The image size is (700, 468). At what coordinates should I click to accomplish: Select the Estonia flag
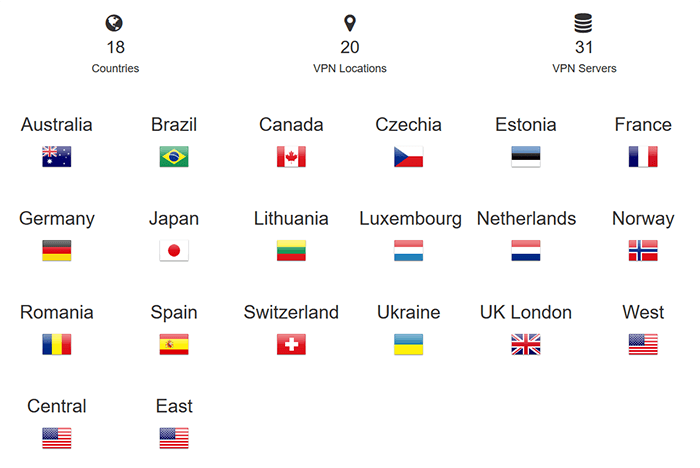526,157
